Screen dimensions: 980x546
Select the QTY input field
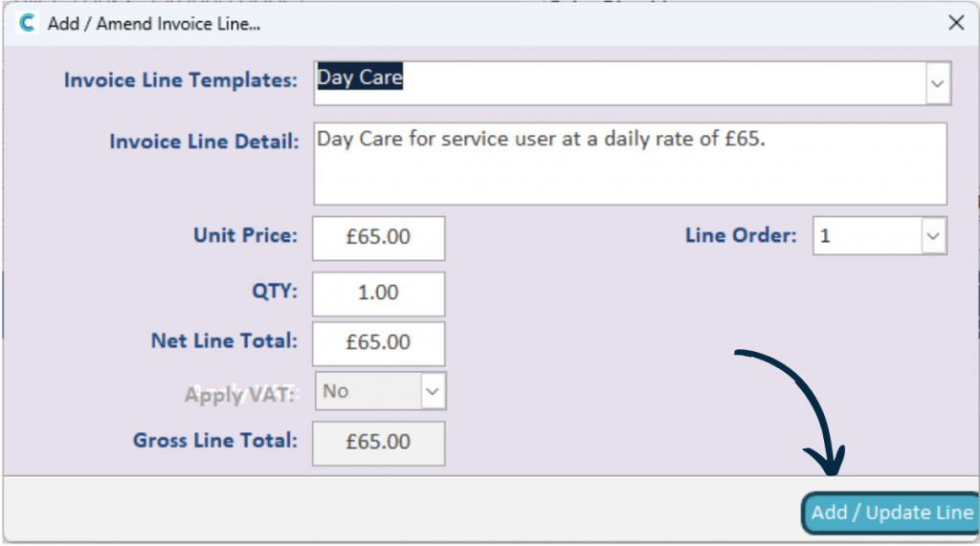click(379, 294)
